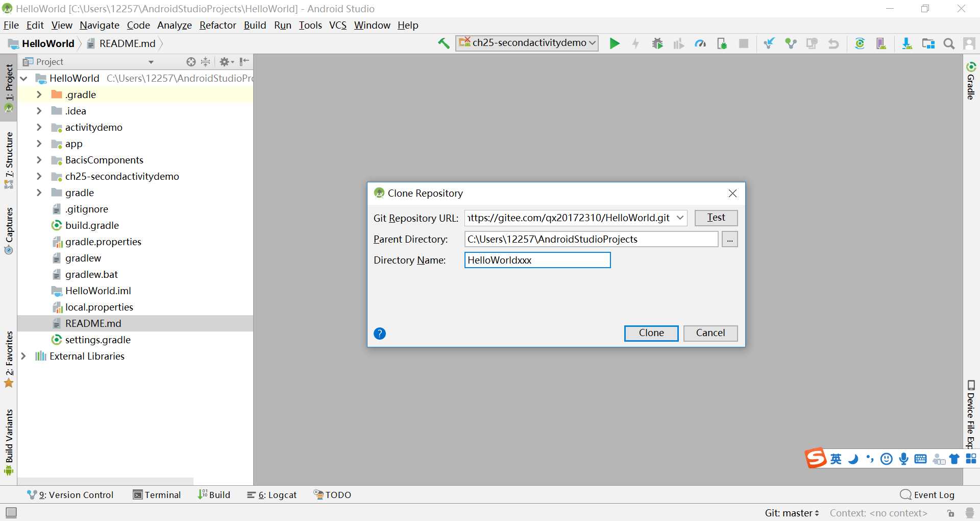Open Project Structure icon
The width and height of the screenshot is (980, 521).
point(928,43)
